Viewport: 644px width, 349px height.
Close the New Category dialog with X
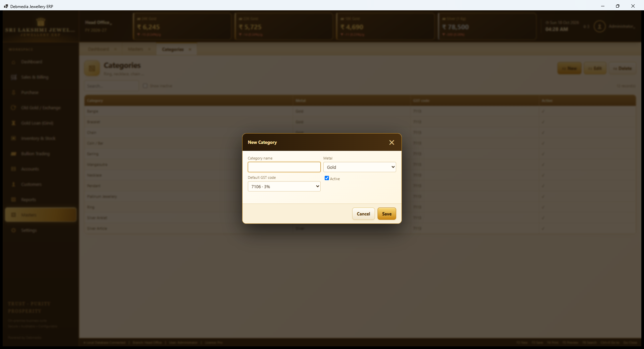[x=392, y=143]
